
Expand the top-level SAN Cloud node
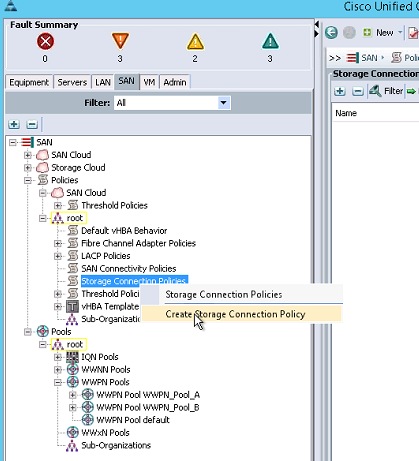[28, 155]
